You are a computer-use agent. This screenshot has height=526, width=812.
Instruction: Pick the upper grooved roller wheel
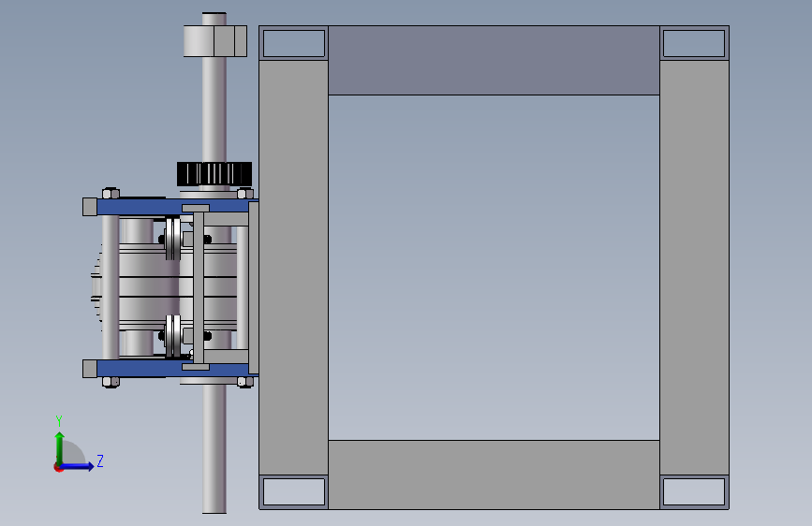(173, 239)
